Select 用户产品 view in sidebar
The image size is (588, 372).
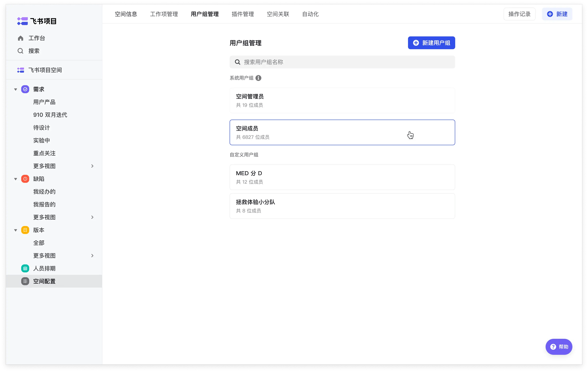[x=44, y=102]
